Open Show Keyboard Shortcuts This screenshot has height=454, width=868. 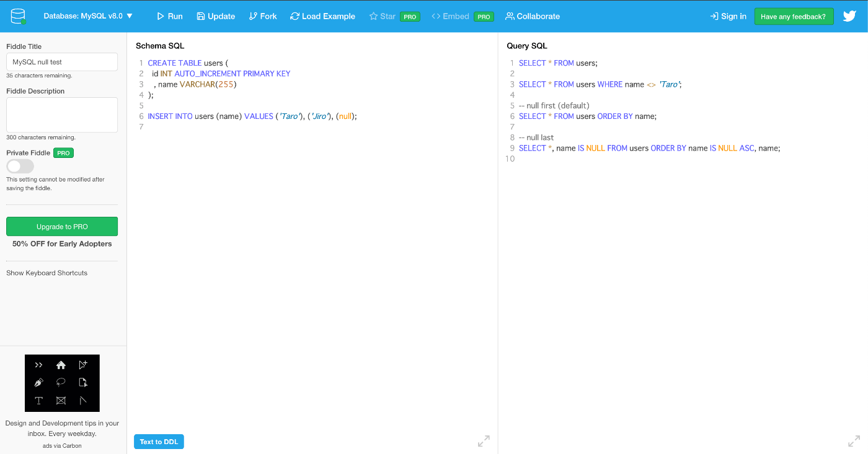coord(47,273)
